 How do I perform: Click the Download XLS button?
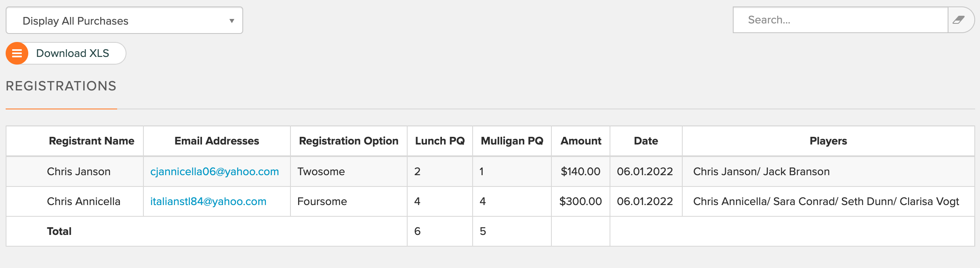point(66,53)
